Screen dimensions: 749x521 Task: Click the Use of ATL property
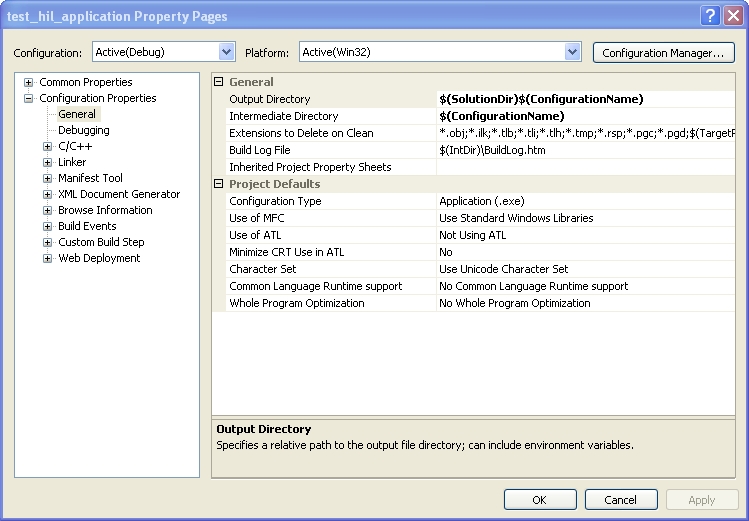point(255,235)
